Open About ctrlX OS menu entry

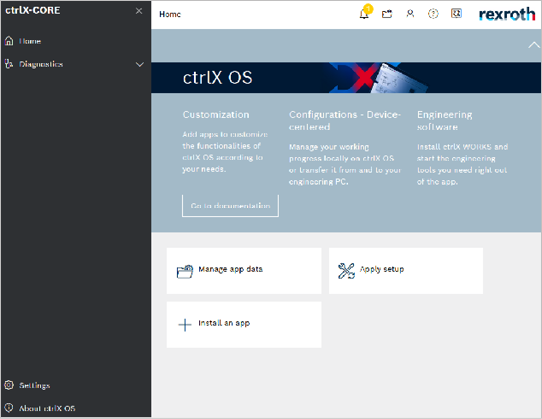tap(47, 408)
